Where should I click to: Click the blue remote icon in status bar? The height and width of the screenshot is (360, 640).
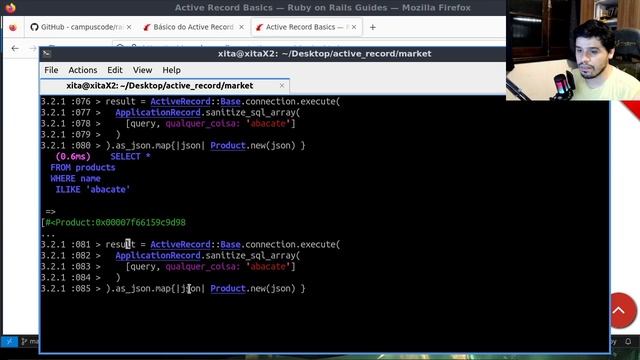point(9,341)
